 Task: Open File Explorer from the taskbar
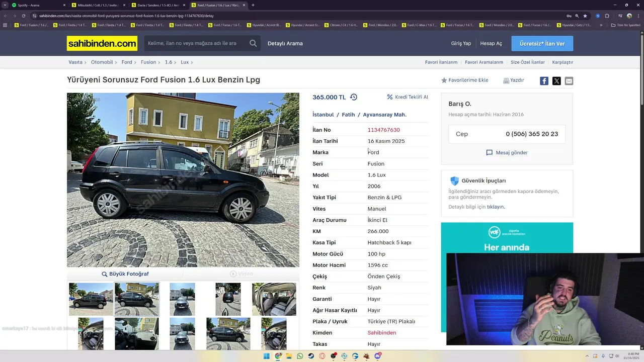click(289, 356)
